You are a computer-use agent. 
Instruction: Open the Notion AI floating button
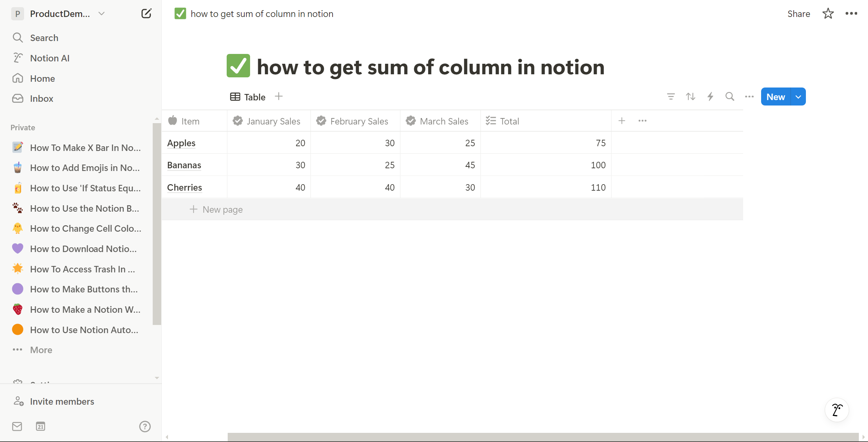[837, 410]
